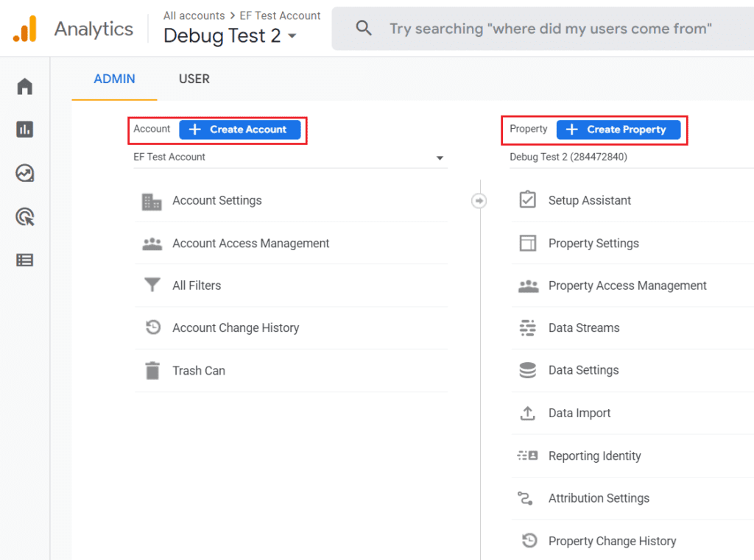Open All accounts breadcrumb link
This screenshot has width=754, height=560.
click(194, 16)
